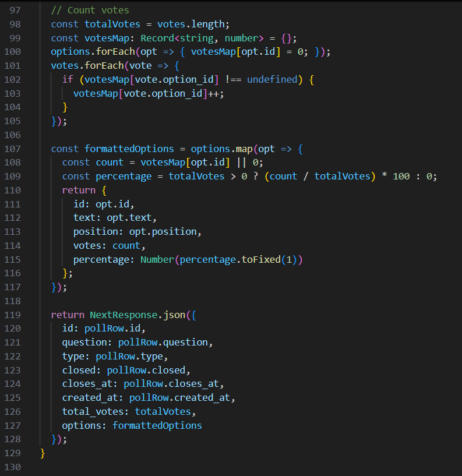This screenshot has width=462, height=476.
Task: Click 'count' declaration on line 108
Action: (110, 163)
